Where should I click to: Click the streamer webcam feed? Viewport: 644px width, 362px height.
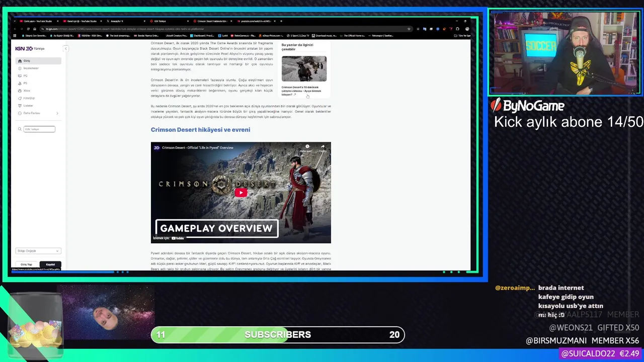click(565, 52)
